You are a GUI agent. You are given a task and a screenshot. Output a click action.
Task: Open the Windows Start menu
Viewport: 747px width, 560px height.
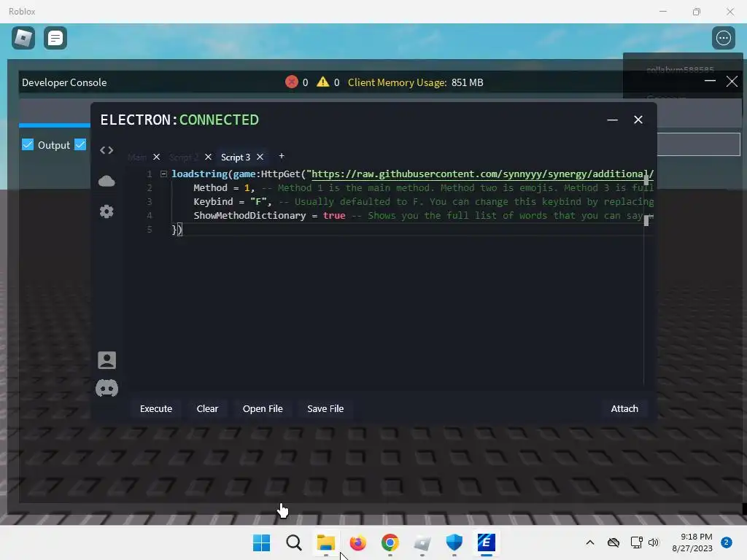(261, 542)
